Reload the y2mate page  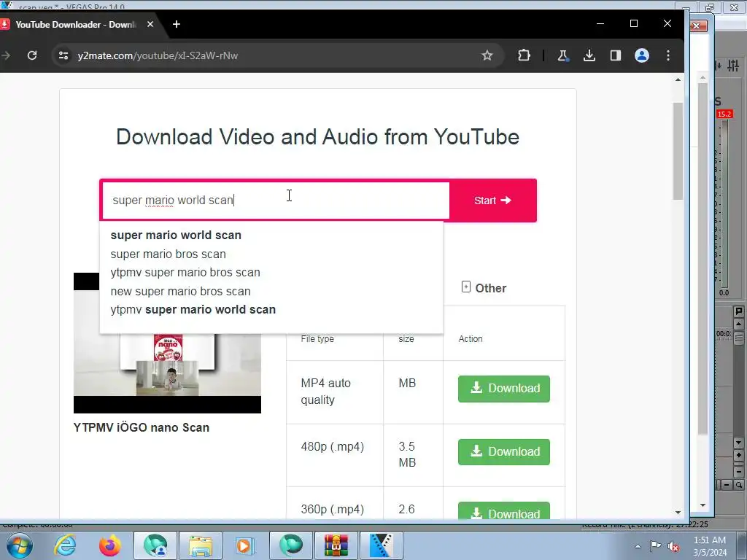(x=32, y=55)
